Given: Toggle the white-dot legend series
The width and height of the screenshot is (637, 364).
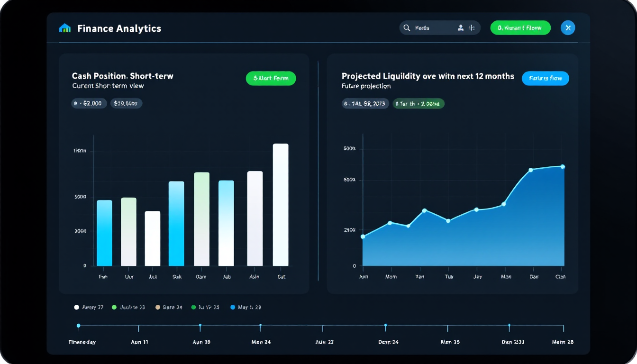Looking at the screenshot, I should click(89, 307).
